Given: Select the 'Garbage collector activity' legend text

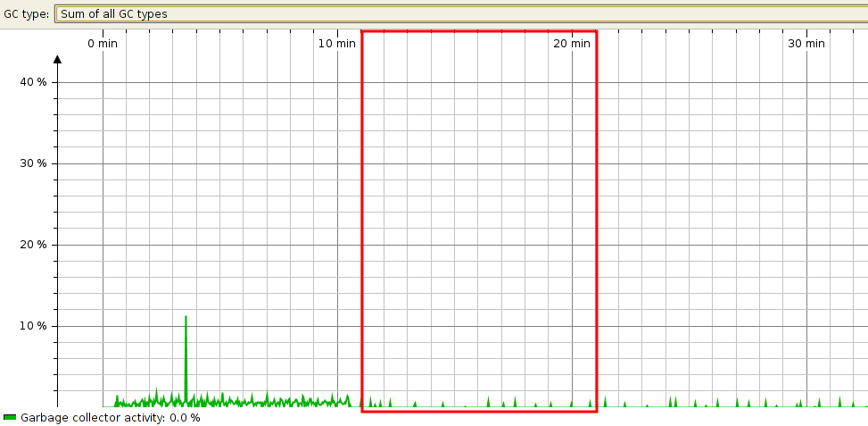Looking at the screenshot, I should point(93,417).
